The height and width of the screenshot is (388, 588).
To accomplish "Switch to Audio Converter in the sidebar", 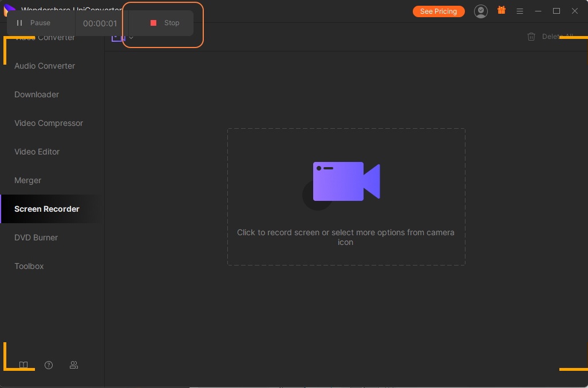I will coord(45,66).
